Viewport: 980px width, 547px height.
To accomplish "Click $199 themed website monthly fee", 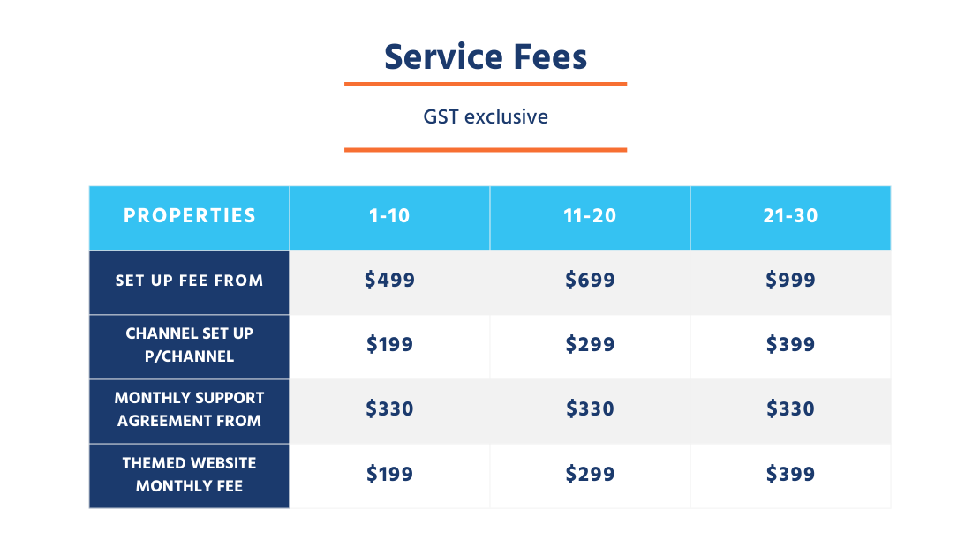I will coord(389,475).
